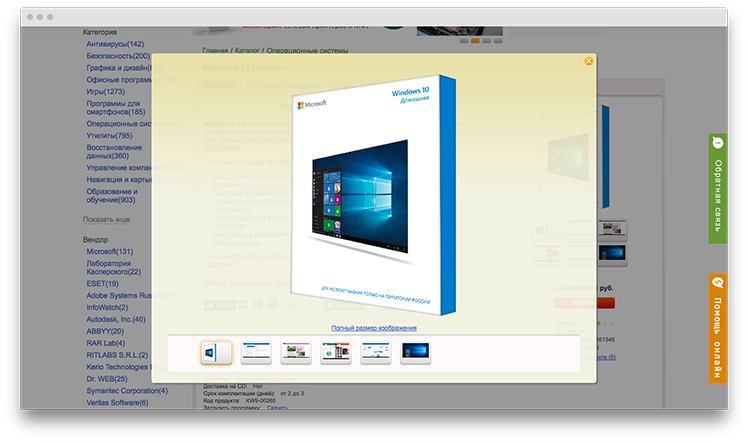This screenshot has width=748, height=443.
Task: Select the fourth thumbnail with green-red charts
Action: [336, 353]
